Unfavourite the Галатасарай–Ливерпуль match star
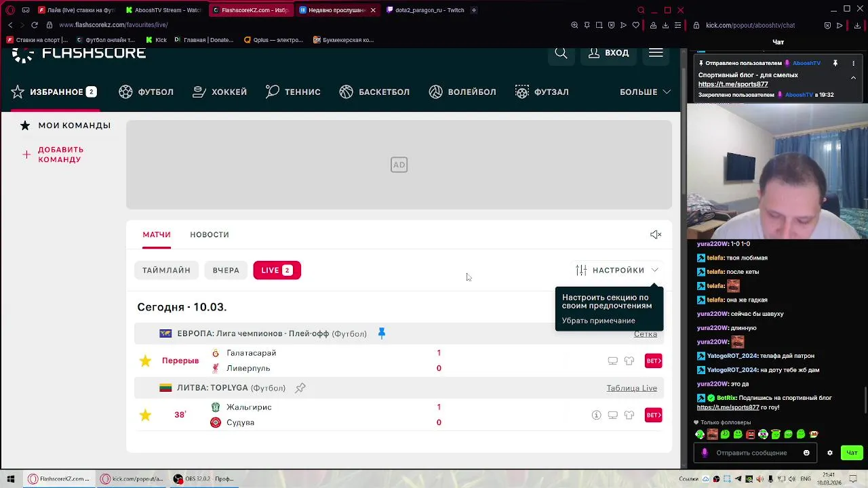The height and width of the screenshot is (488, 868). coord(145,361)
